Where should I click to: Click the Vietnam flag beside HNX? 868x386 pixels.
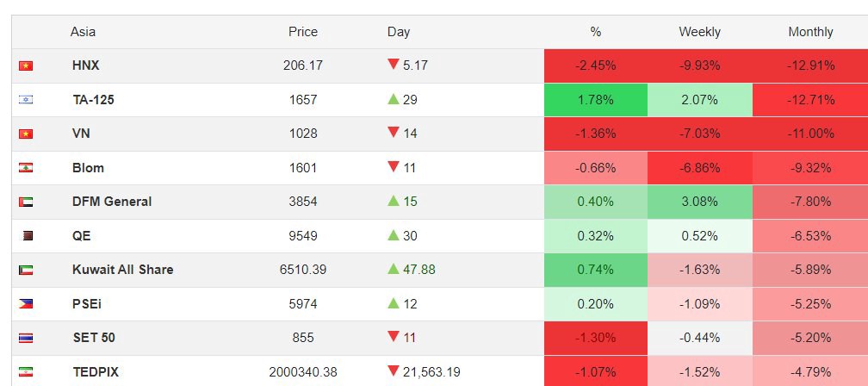(26, 65)
